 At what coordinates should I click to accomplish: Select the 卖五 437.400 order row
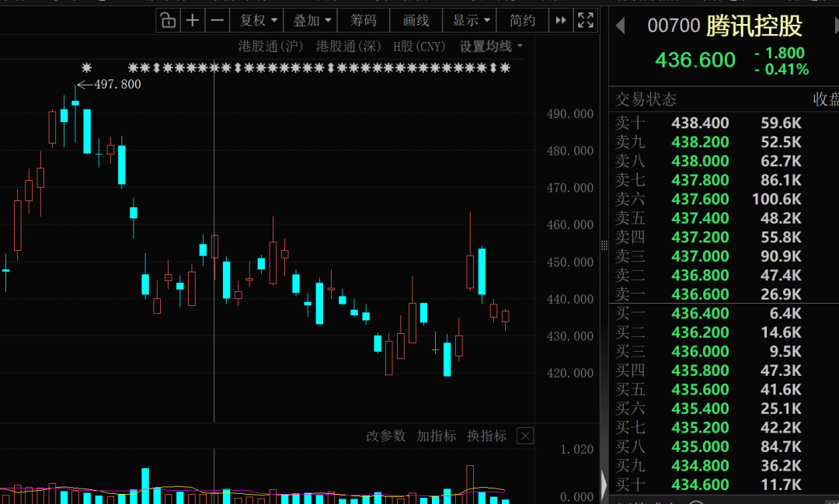[x=723, y=218]
